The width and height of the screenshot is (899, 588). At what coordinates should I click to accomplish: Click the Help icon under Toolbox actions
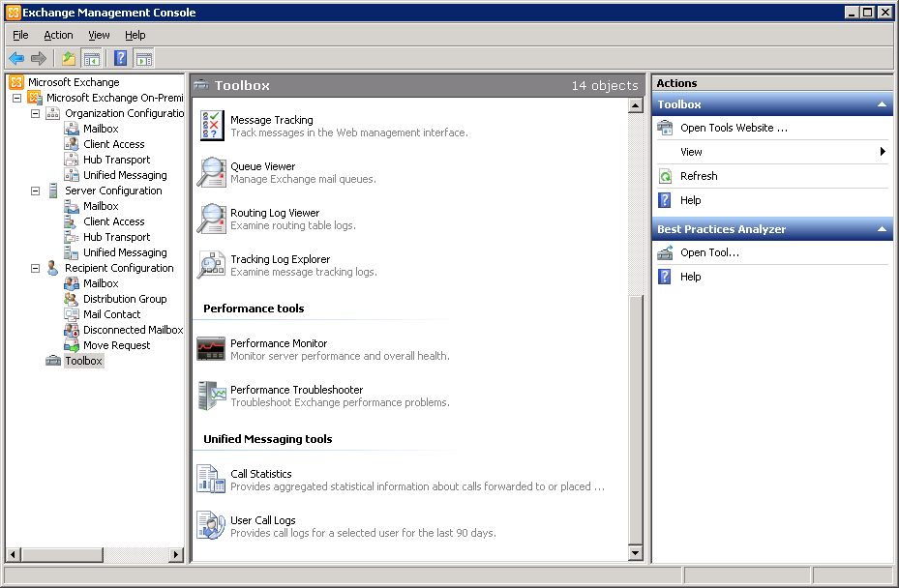click(665, 200)
